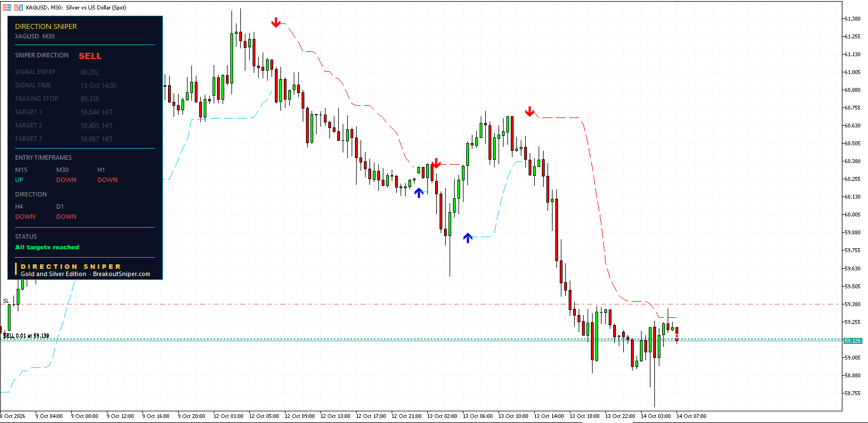The height and width of the screenshot is (423, 868).
Task: Click the '8 Oct 2026' time axis label
Action: [12, 416]
